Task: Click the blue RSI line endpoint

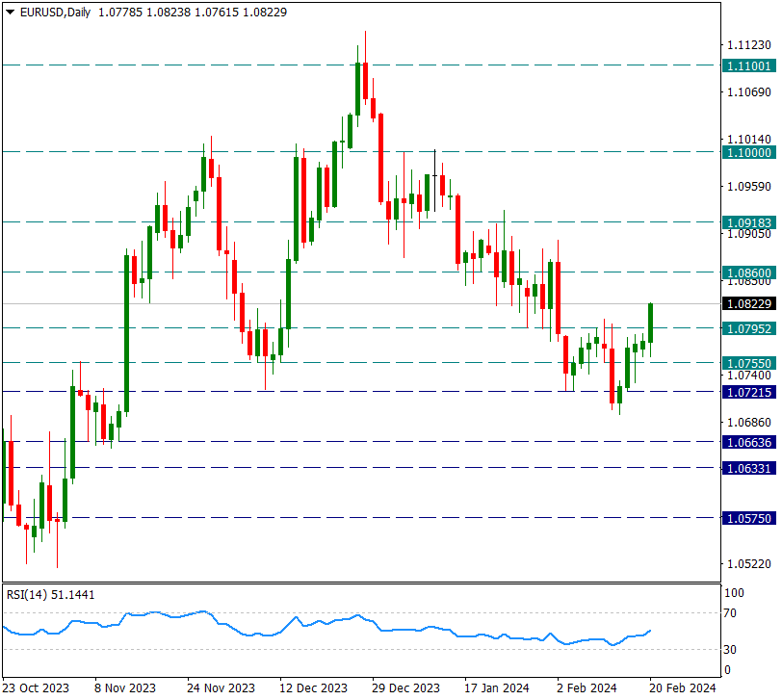Action: (650, 631)
